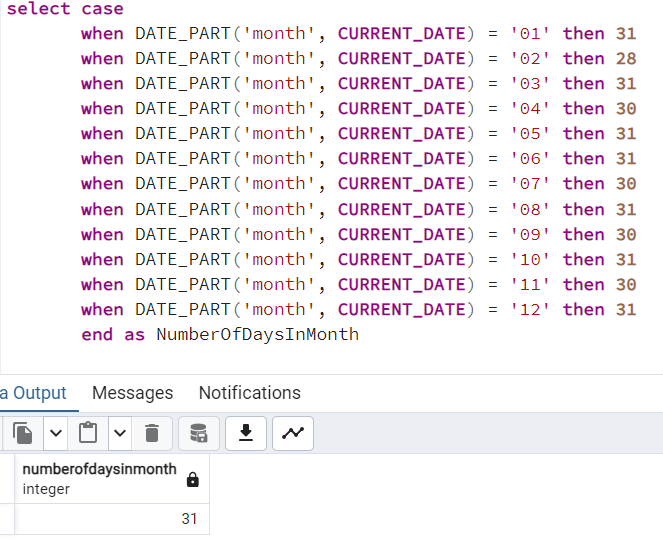Click the Copy icon in results toolbar
This screenshot has width=663, height=542.
(x=23, y=433)
